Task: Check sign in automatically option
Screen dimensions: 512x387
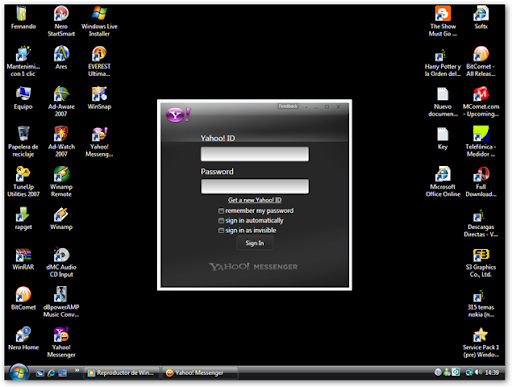Action: point(221,221)
